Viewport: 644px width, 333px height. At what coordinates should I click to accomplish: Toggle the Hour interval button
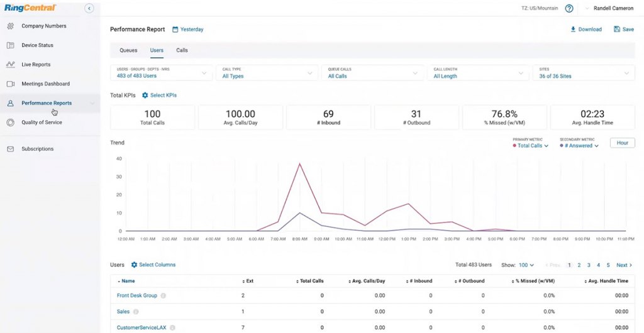622,143
